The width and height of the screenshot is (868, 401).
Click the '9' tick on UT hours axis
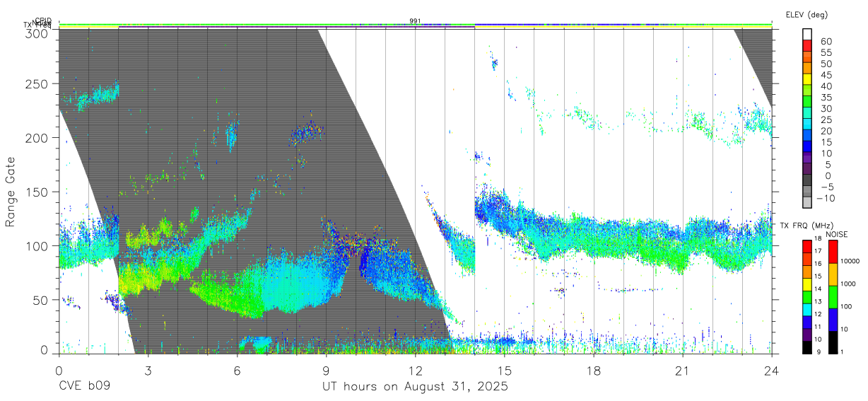pyautogui.click(x=326, y=370)
